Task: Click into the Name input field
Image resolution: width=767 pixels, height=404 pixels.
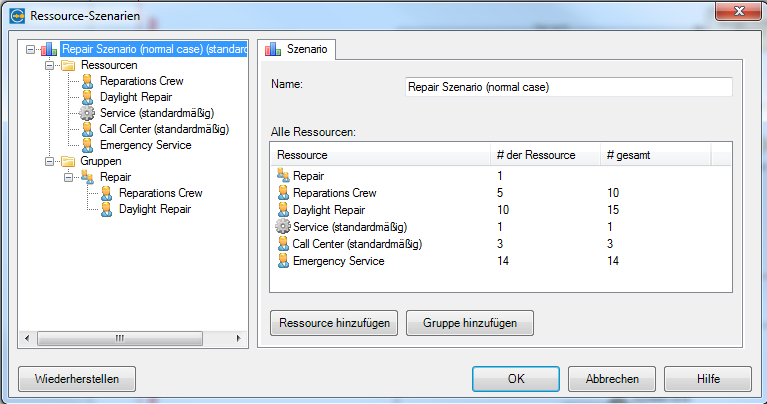Action: pyautogui.click(x=568, y=87)
